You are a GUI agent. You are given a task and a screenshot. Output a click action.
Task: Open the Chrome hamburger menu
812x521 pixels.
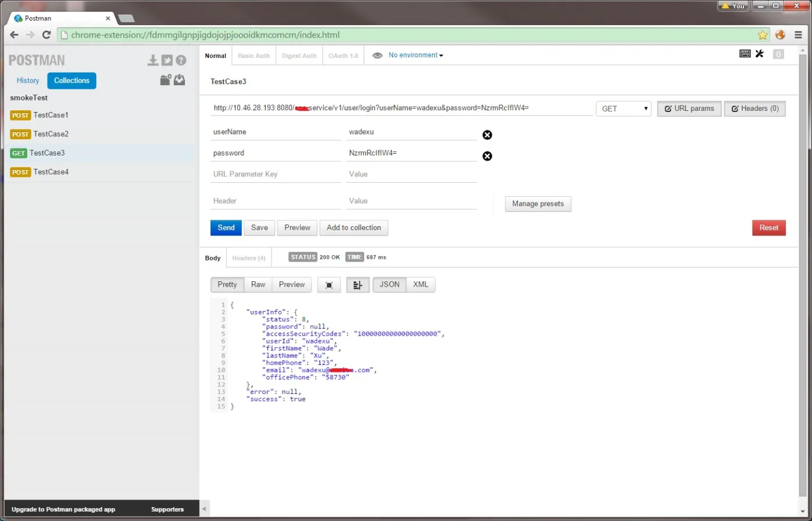(798, 35)
